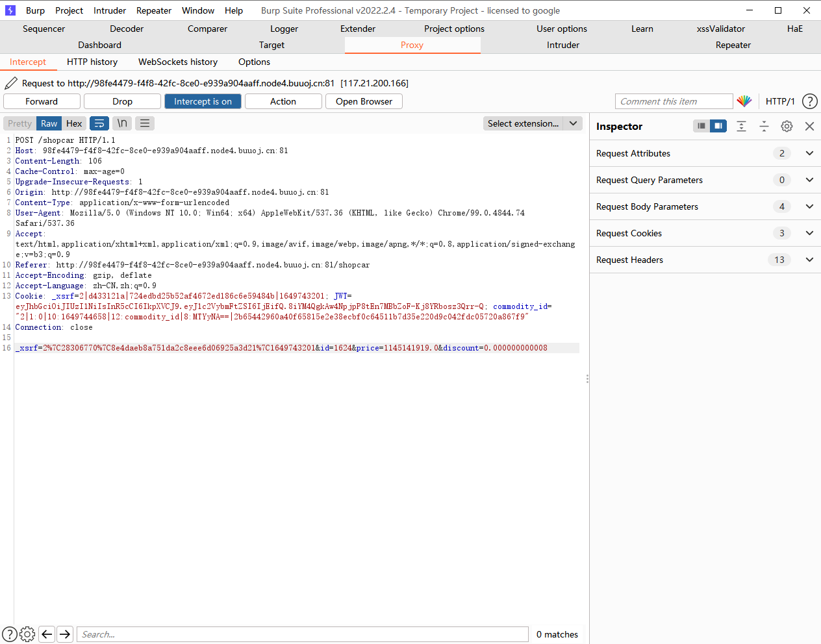Toggle the show non-printable characters \n button
This screenshot has width=821, height=644.
122,123
